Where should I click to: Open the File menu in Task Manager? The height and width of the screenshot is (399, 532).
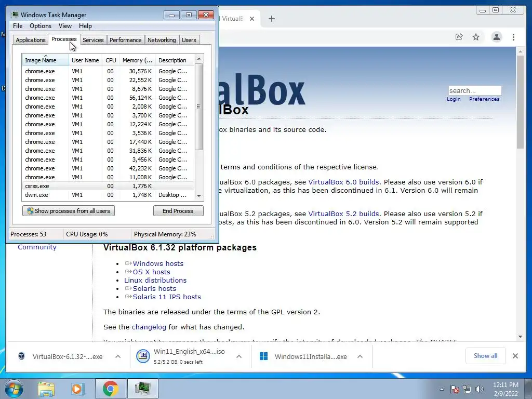(18, 26)
